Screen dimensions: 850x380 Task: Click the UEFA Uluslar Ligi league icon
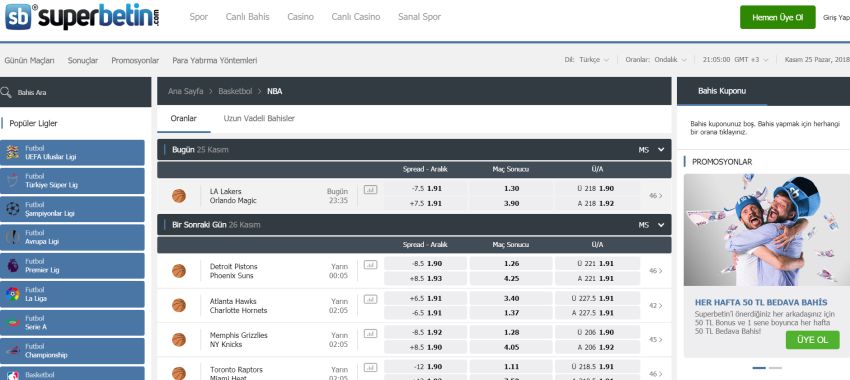[12, 152]
